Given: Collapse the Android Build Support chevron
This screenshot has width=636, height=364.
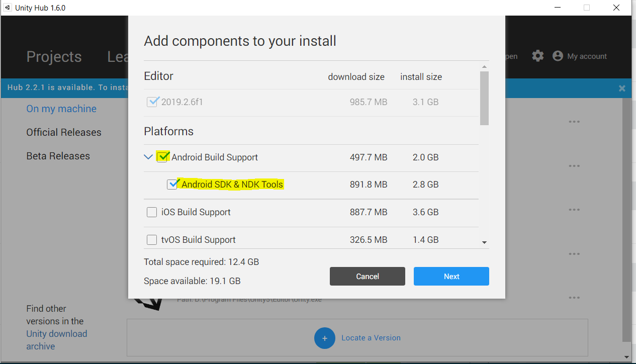Looking at the screenshot, I should pos(148,157).
